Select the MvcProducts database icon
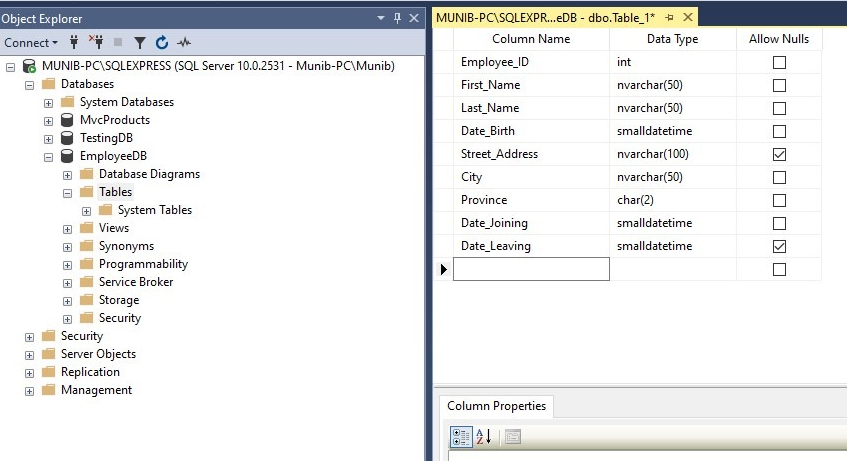The width and height of the screenshot is (847, 461). click(x=67, y=120)
